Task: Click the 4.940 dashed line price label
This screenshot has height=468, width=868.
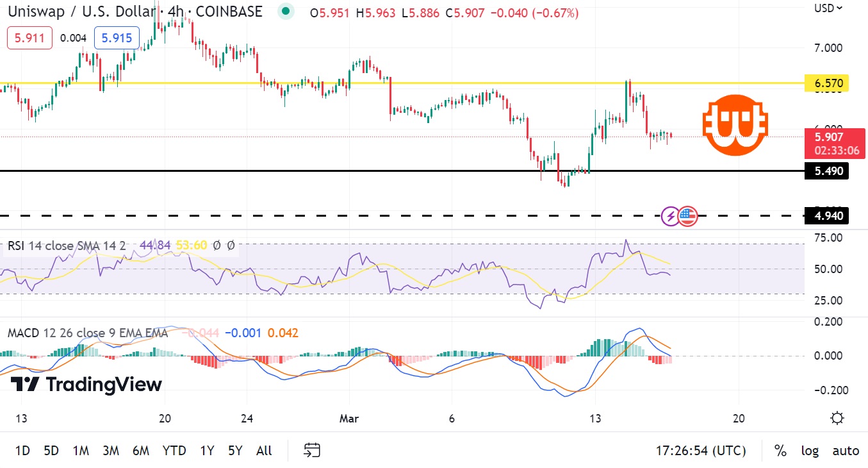Action: (828, 216)
